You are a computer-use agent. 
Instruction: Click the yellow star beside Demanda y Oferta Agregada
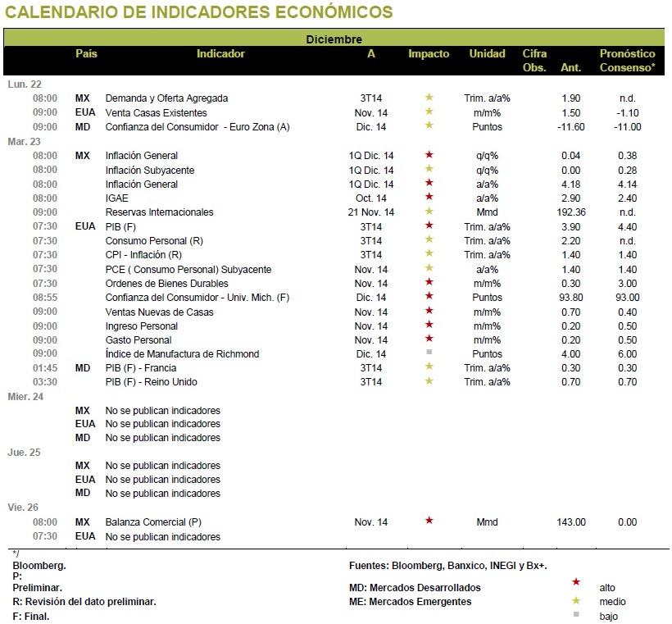(429, 98)
